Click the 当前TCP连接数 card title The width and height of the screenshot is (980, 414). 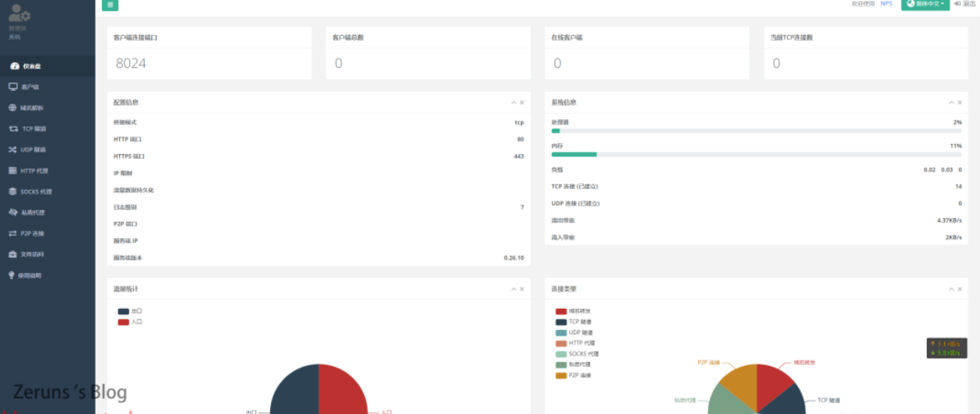[792, 37]
